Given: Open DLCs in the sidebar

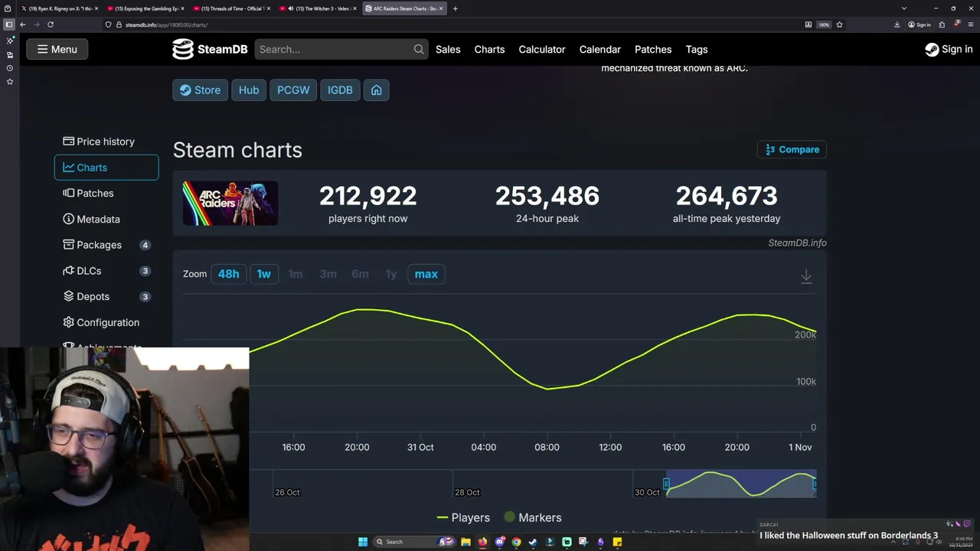Looking at the screenshot, I should point(106,271).
